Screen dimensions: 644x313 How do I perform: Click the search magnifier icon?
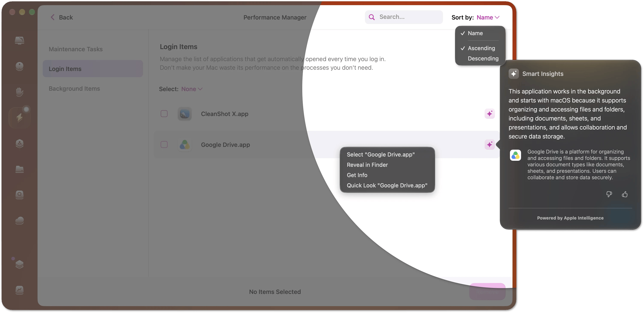click(372, 17)
